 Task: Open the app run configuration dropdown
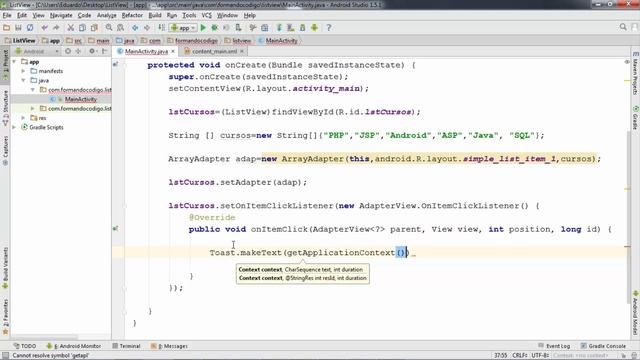[x=184, y=28]
